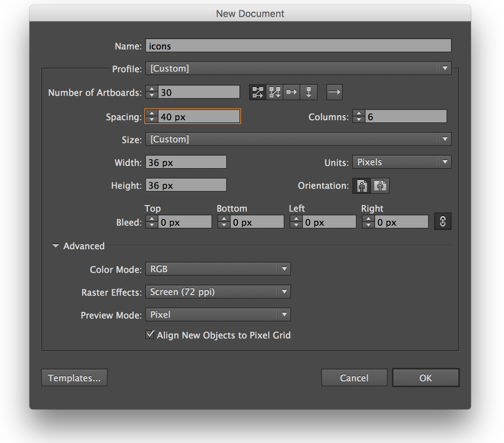Click the OK button
Image resolution: width=504 pixels, height=443 pixels.
[x=425, y=378]
